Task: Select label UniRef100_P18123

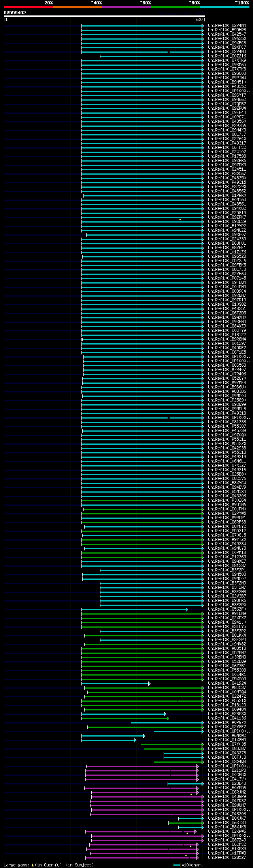Action: [227, 705]
